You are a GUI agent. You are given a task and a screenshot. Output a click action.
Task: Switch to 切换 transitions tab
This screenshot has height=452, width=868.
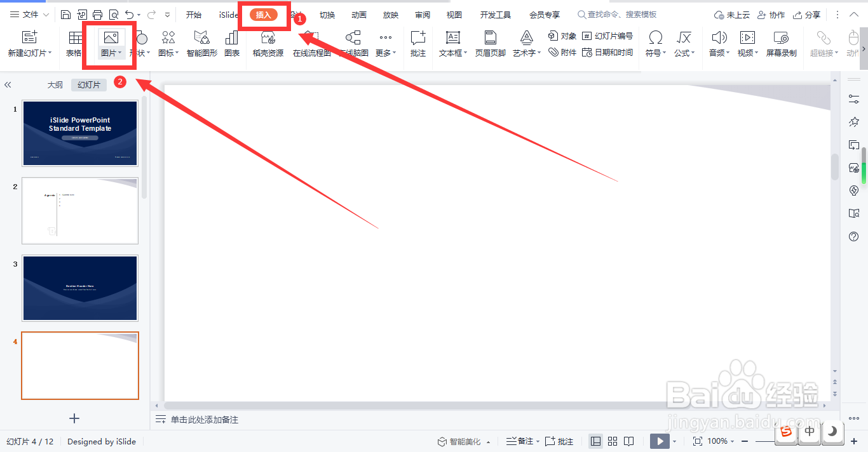[x=327, y=15]
